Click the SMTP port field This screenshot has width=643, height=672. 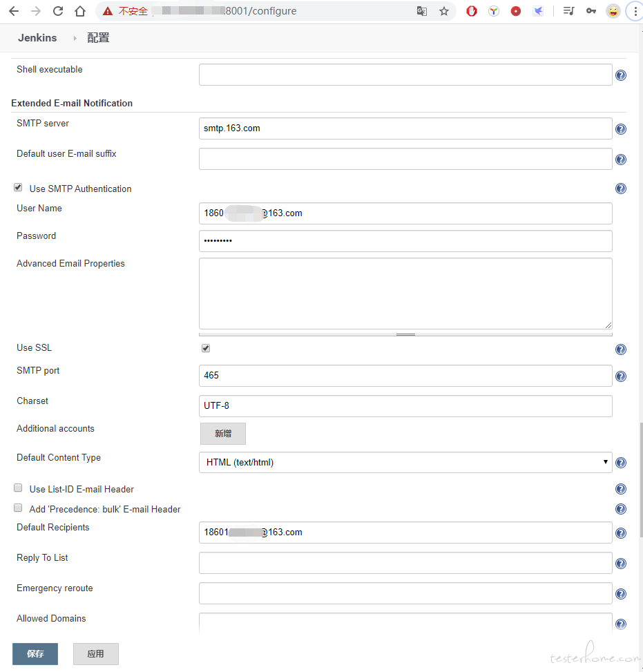click(405, 376)
